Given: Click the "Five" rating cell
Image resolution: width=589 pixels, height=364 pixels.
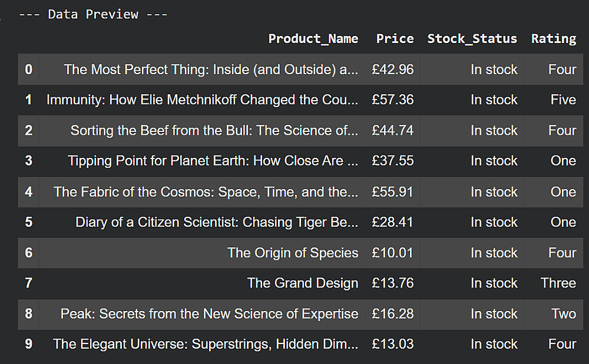Looking at the screenshot, I should point(562,100).
